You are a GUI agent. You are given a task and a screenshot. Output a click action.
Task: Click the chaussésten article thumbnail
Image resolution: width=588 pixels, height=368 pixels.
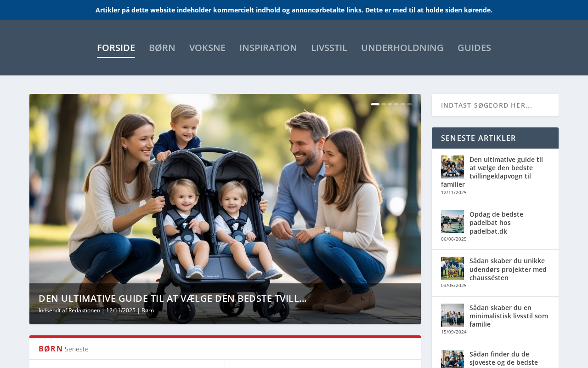[452, 268]
